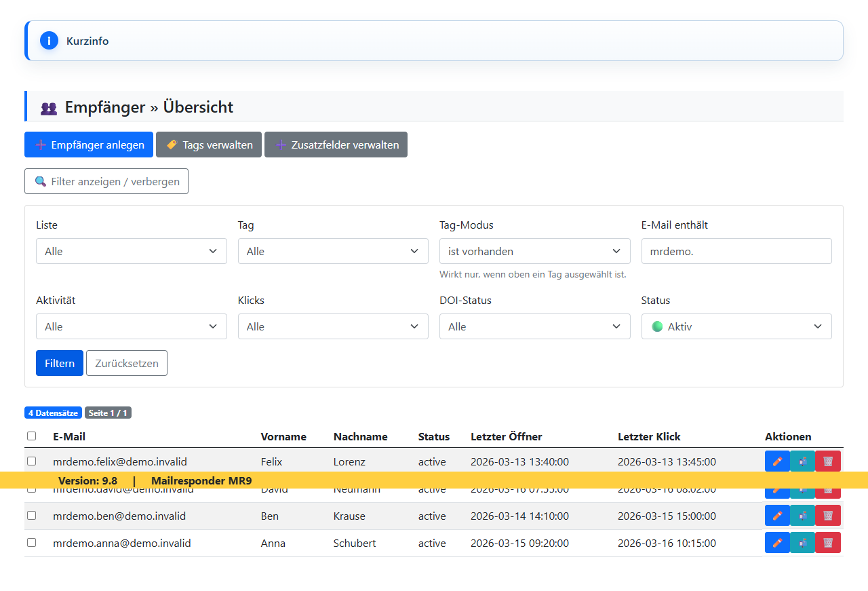Open the Liste dropdown

click(131, 251)
